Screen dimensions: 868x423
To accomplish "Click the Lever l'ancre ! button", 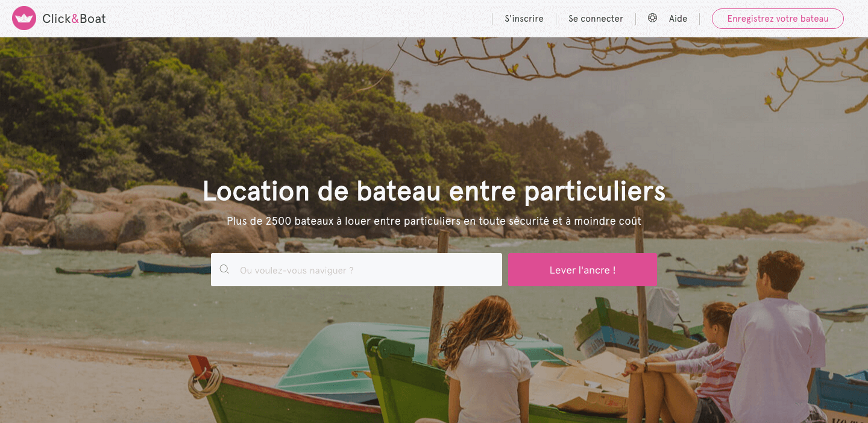I will coord(582,269).
